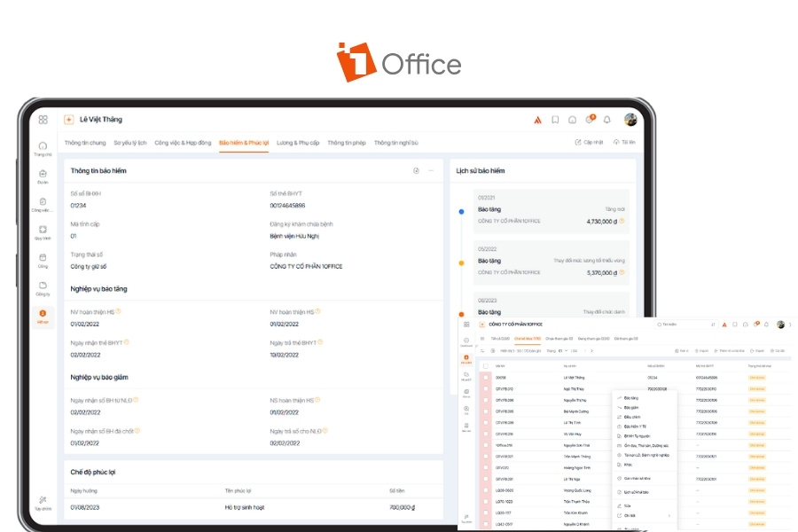Click the info icon beside 5,370,000 đ
The height and width of the screenshot is (532, 798).
point(622,272)
